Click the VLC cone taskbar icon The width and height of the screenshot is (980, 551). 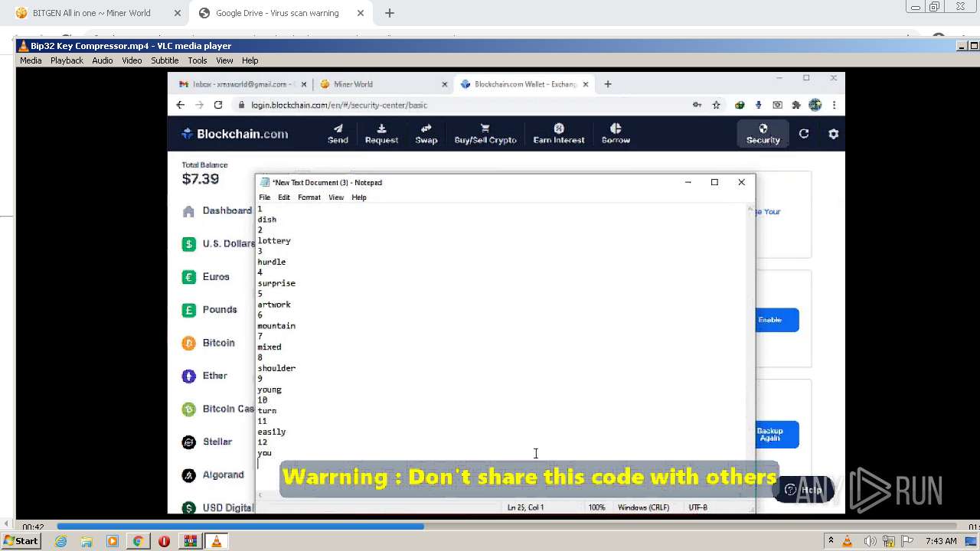coord(216,541)
